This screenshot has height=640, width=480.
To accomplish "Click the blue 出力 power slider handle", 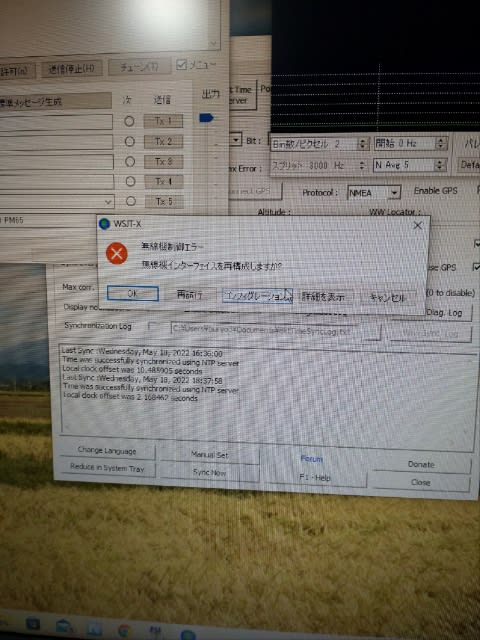I will 206,118.
